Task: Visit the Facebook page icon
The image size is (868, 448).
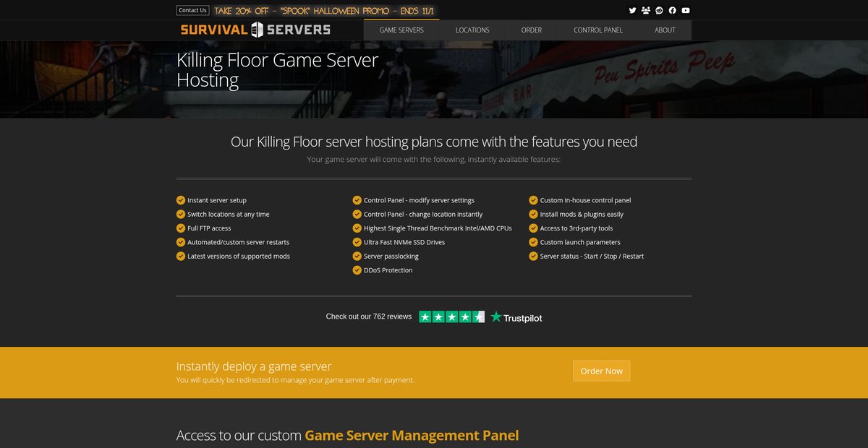Action: click(673, 10)
